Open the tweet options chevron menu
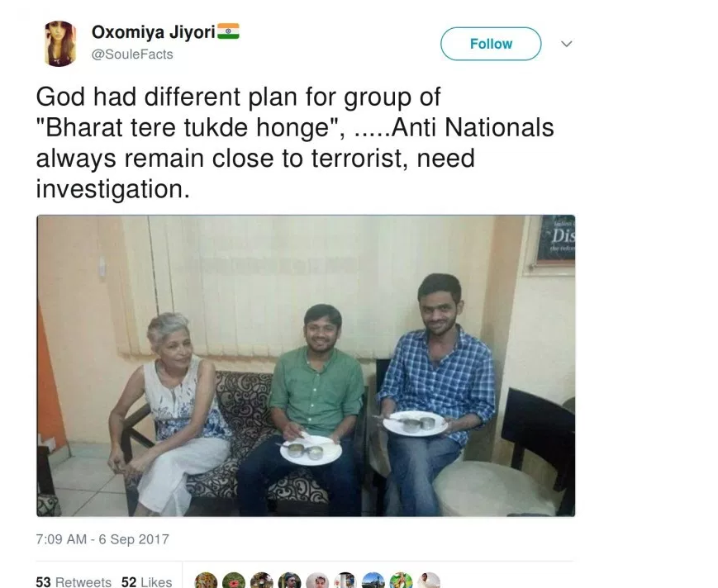Image resolution: width=718 pixels, height=588 pixels. (566, 45)
